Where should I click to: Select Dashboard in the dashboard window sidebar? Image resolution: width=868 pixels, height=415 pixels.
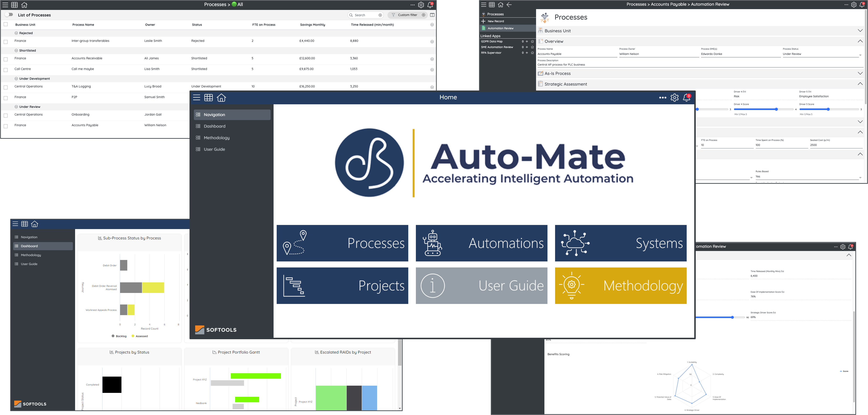[43, 246]
